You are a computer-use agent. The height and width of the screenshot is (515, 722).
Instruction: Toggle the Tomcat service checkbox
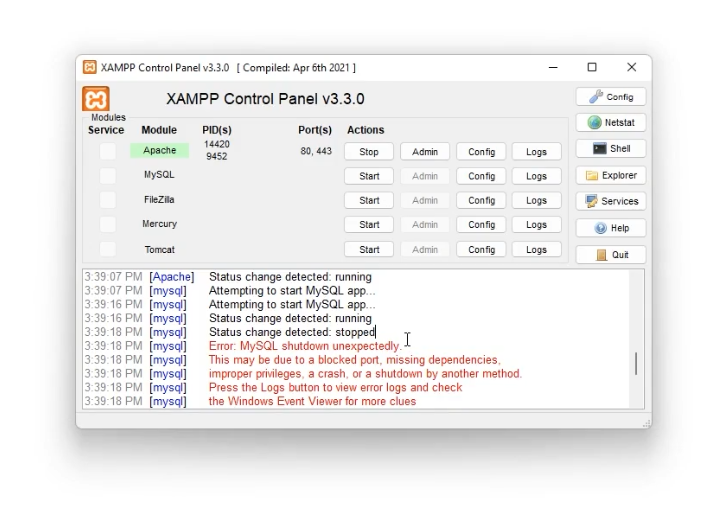107,250
